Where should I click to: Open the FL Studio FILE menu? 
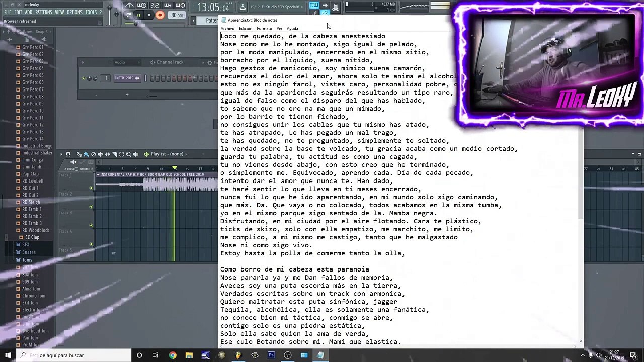[x=8, y=12]
